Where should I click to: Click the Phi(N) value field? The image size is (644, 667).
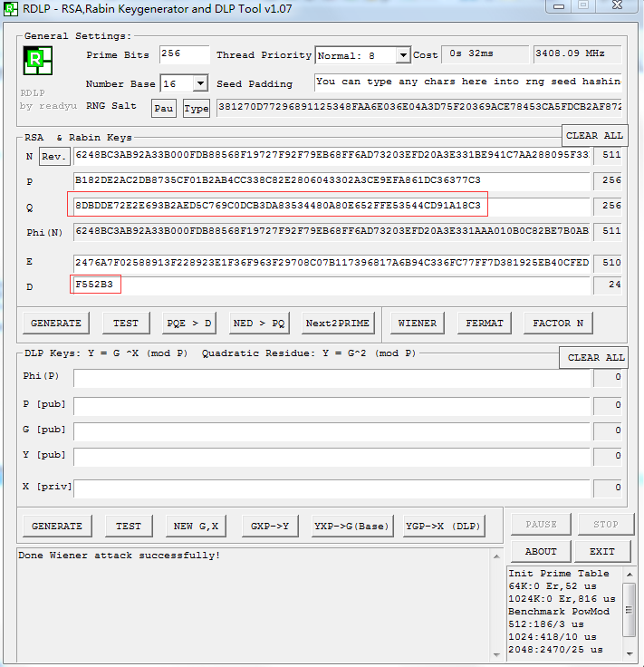(x=332, y=232)
